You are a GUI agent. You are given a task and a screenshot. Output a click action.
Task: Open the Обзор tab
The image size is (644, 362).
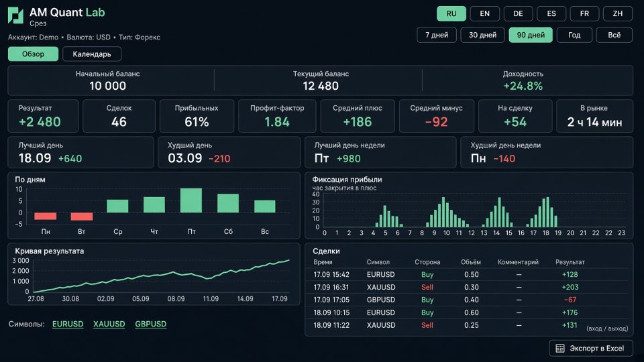[x=33, y=54]
